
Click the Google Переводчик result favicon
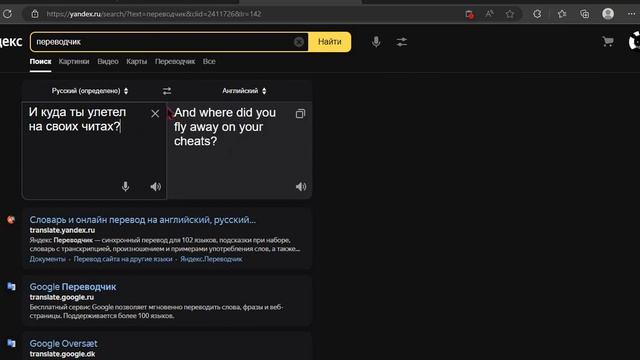(x=11, y=287)
